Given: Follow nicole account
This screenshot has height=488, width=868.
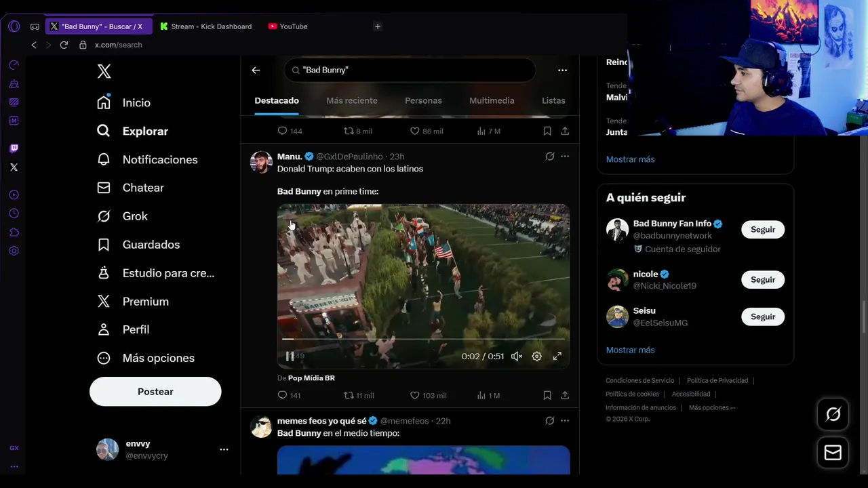Looking at the screenshot, I should [x=763, y=280].
